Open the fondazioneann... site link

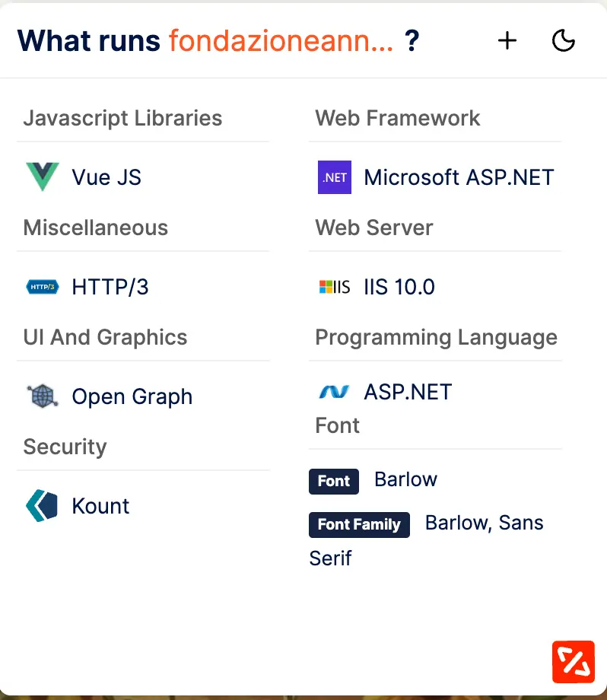(281, 40)
